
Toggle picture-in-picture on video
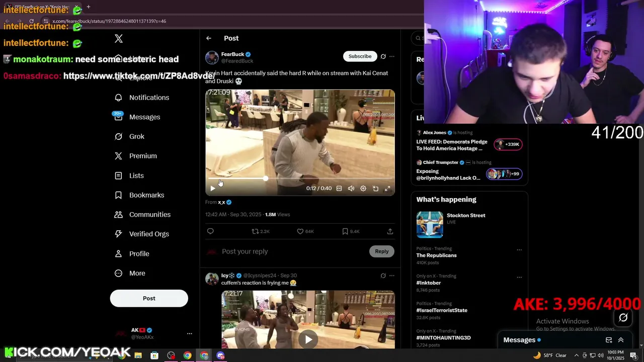point(375,189)
